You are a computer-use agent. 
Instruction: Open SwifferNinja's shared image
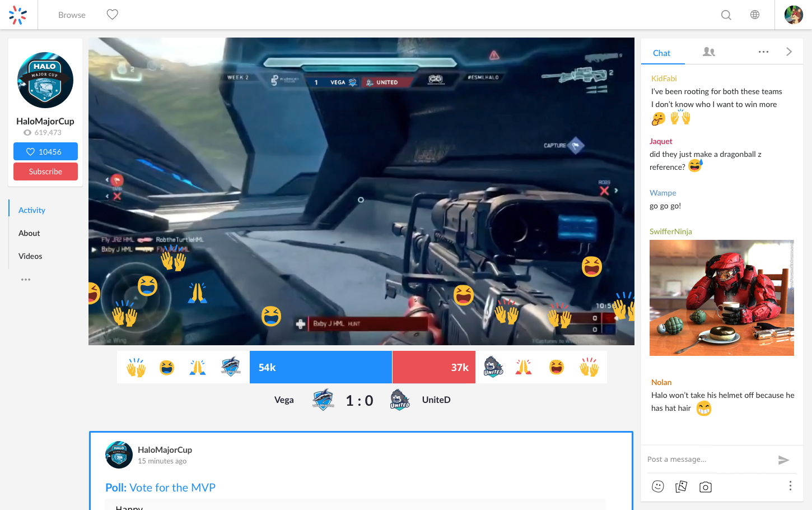(x=722, y=298)
